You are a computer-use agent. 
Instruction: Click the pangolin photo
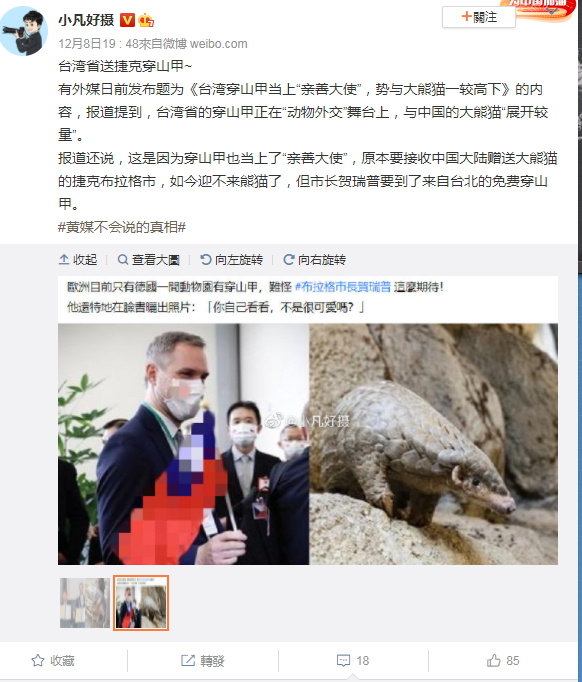point(433,444)
